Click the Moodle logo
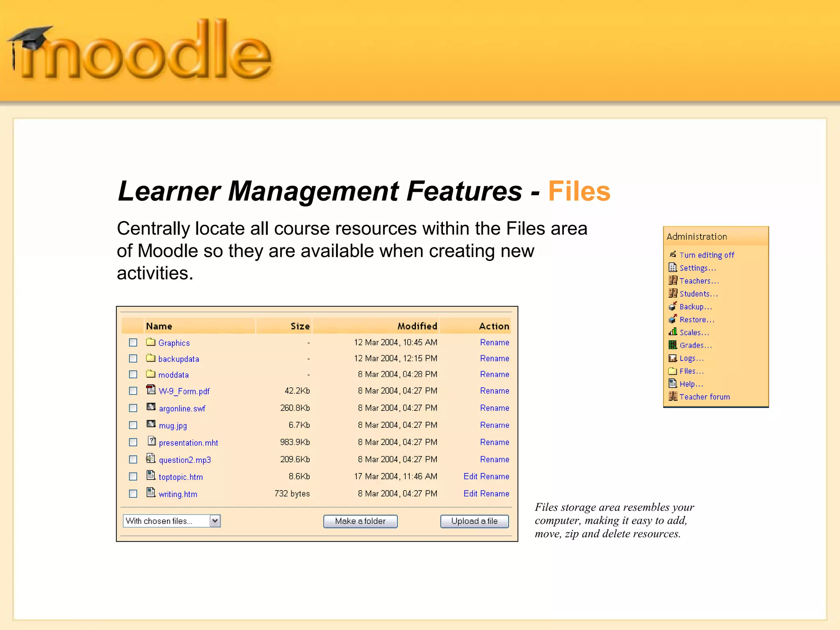 click(139, 49)
